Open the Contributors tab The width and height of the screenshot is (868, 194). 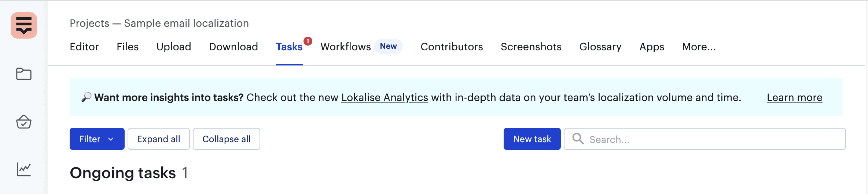click(x=452, y=47)
